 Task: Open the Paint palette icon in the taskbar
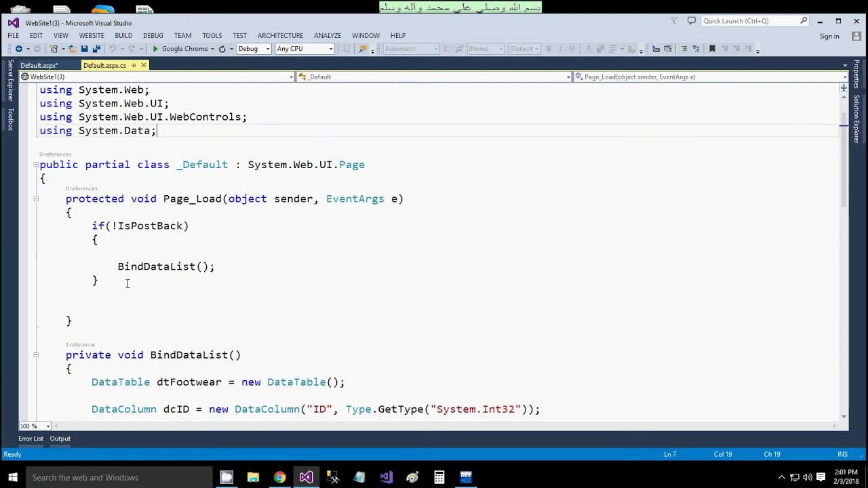point(412,477)
